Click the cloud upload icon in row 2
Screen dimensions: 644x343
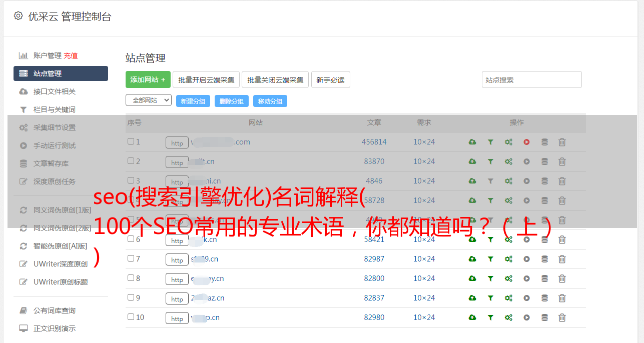coord(472,161)
